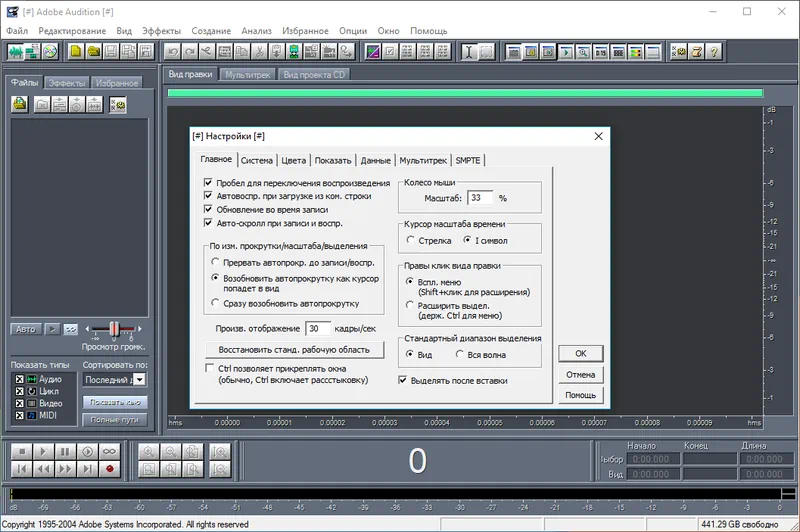Click the Undo arrow icon in the toolbar
800x532 pixels.
pyautogui.click(x=172, y=52)
